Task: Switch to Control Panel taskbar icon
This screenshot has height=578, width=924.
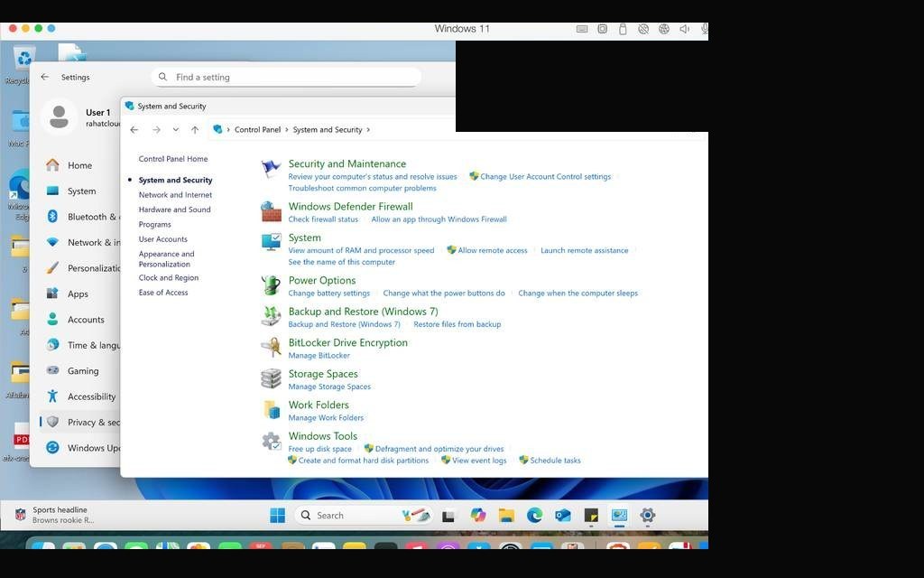Action: tap(619, 516)
